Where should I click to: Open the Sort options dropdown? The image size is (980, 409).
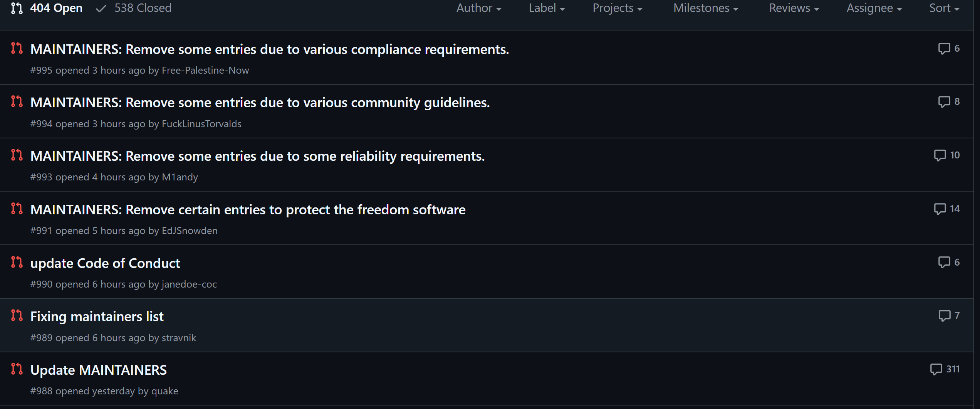(943, 8)
